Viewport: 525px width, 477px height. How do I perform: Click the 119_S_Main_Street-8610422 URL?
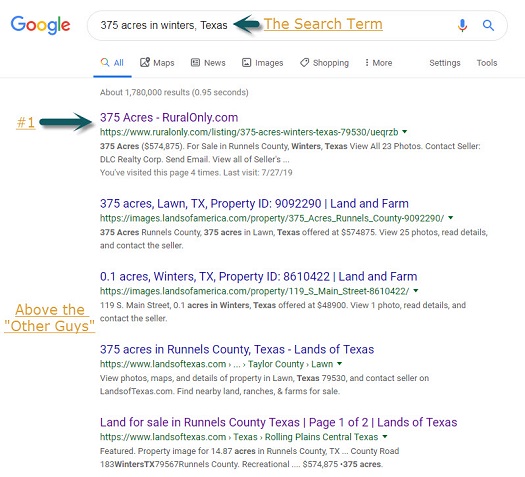[254, 291]
